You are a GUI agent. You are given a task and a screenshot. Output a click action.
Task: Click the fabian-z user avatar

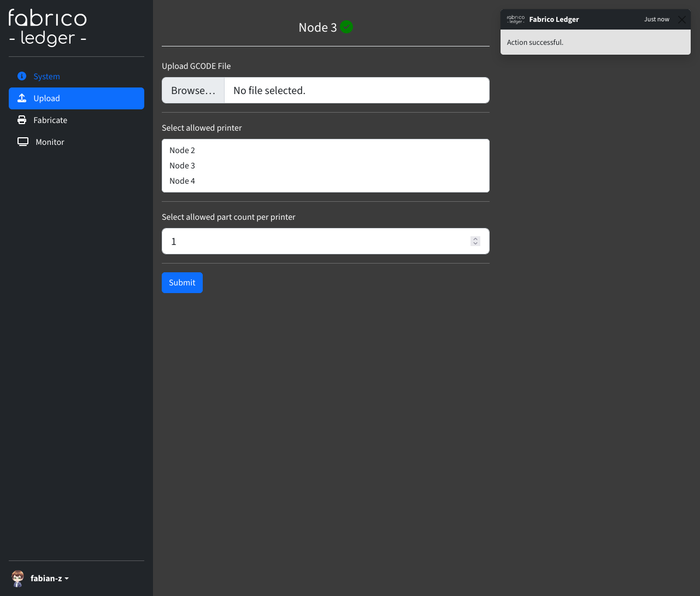coord(17,578)
